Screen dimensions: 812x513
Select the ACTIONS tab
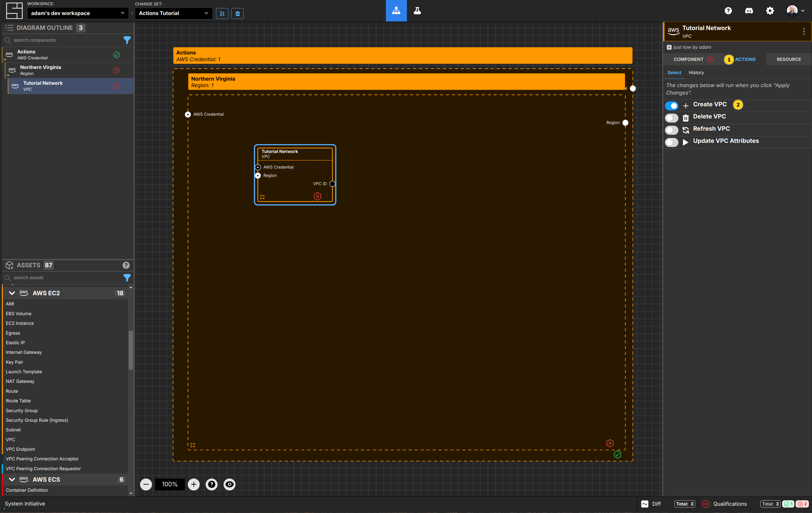pos(740,59)
